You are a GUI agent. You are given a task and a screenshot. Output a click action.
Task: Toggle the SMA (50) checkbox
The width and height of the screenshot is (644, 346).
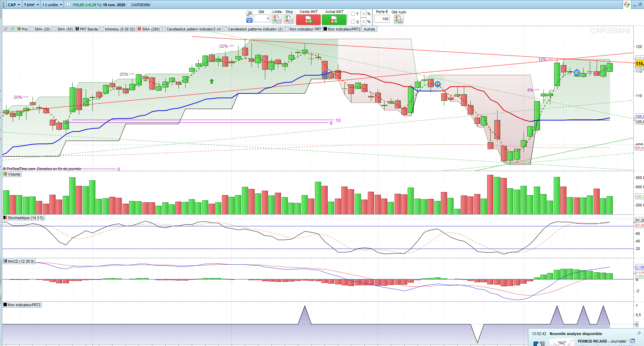click(55, 29)
